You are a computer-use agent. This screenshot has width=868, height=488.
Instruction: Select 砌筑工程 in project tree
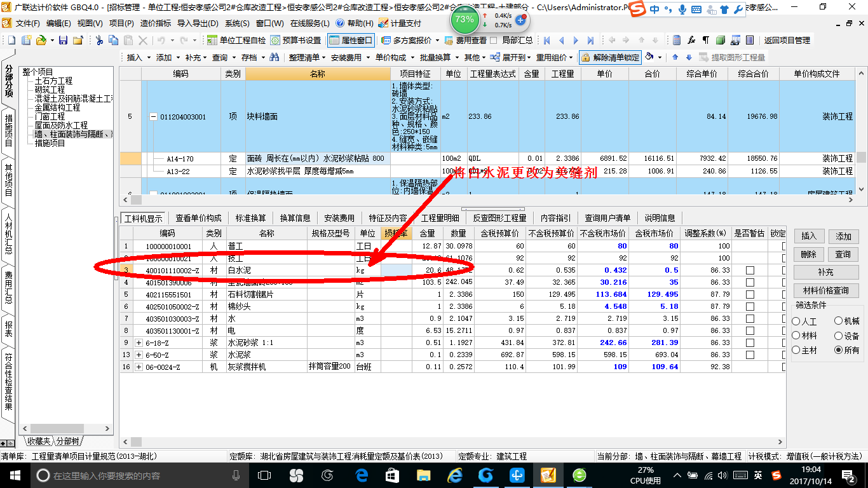[50, 90]
